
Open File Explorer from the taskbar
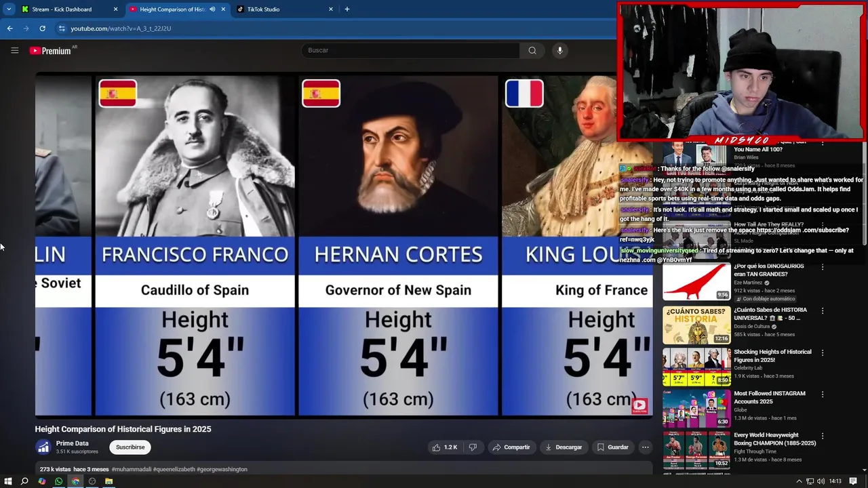(108, 481)
